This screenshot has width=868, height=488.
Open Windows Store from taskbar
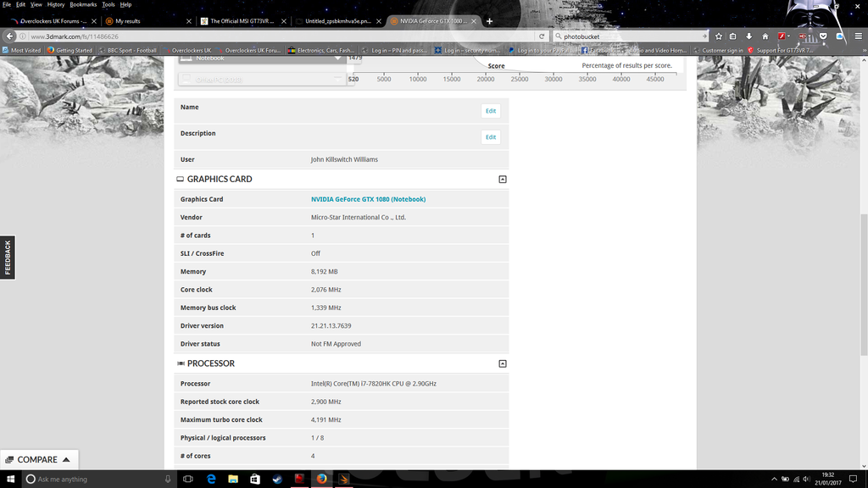click(254, 479)
